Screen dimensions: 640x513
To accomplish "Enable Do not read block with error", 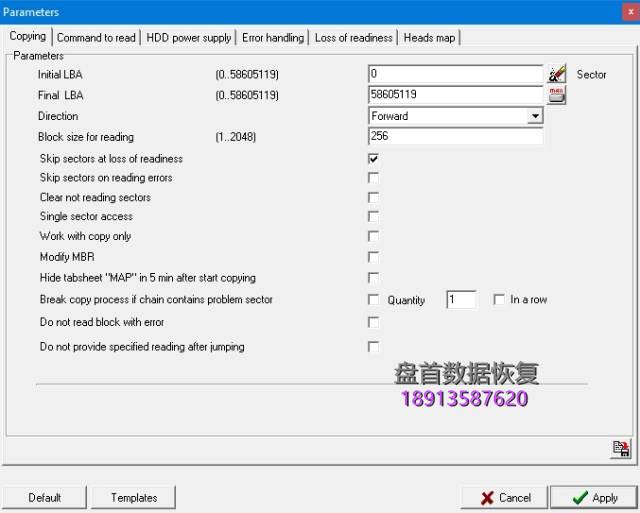I will [373, 322].
